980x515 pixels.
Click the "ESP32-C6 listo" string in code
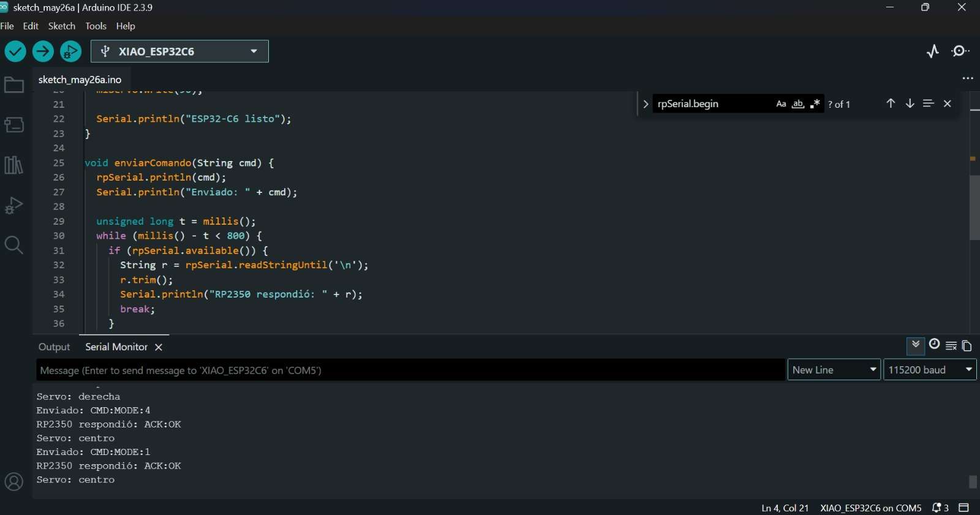(x=233, y=119)
